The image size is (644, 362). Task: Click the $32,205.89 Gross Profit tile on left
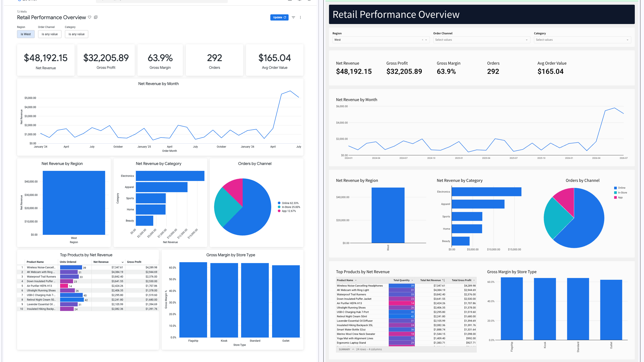click(106, 60)
